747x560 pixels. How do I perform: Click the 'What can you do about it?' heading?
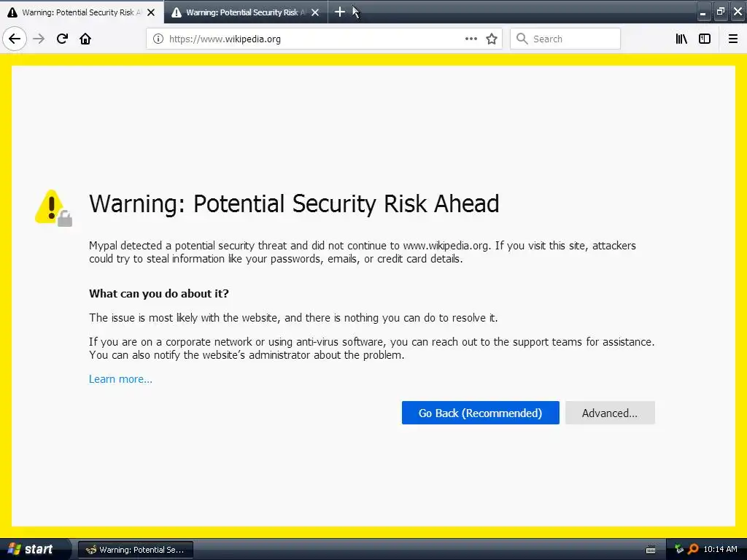[x=158, y=293]
